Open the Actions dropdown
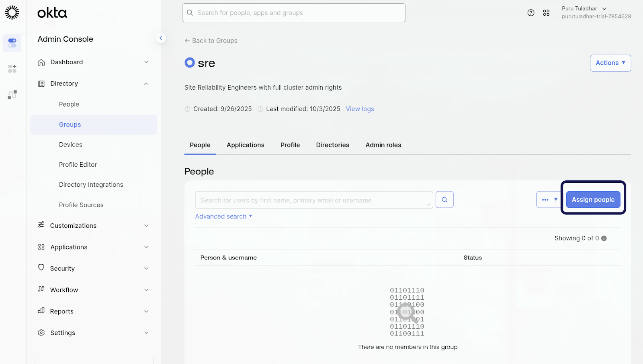The image size is (643, 364). 610,63
